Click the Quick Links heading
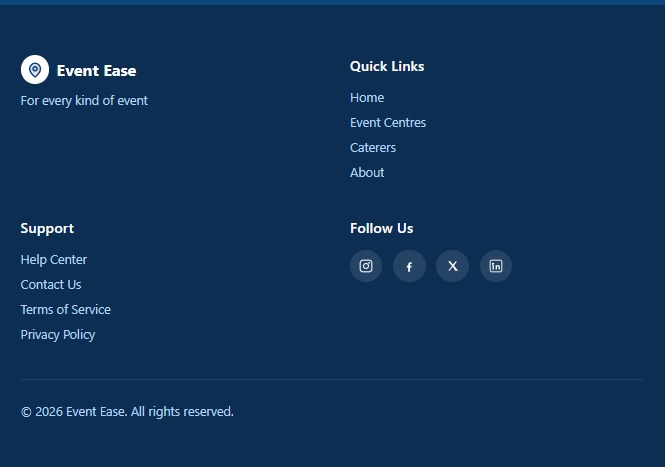Image resolution: width=665 pixels, height=467 pixels. pyautogui.click(x=387, y=66)
